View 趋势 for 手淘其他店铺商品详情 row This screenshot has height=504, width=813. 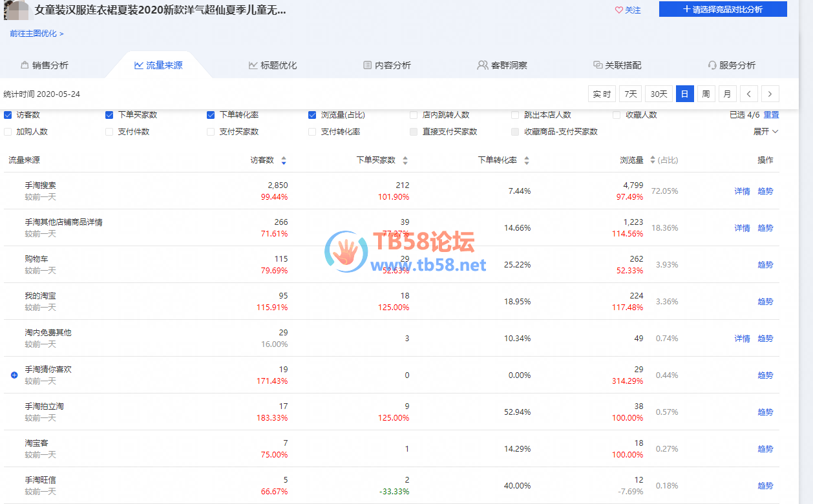coord(765,228)
